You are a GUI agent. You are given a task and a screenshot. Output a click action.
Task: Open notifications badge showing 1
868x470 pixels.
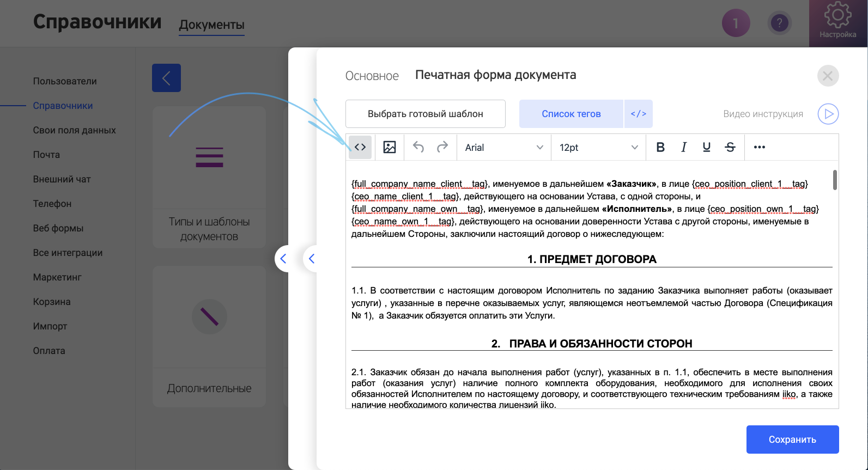736,23
